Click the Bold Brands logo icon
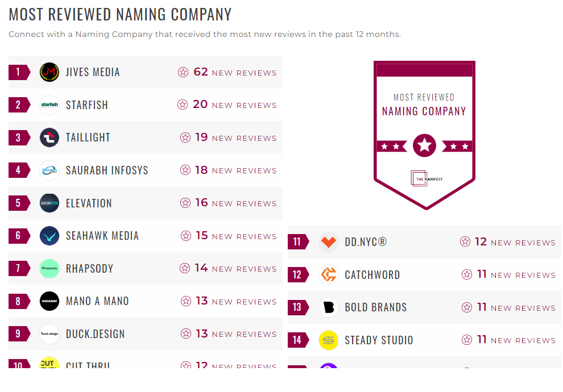This screenshot has width=563, height=392. point(329,307)
